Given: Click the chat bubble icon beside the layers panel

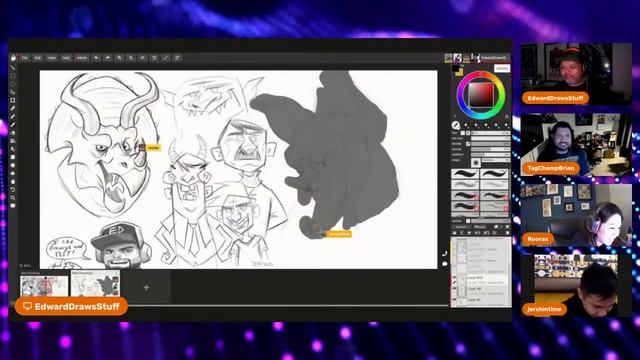Looking at the screenshot, I should (x=444, y=264).
